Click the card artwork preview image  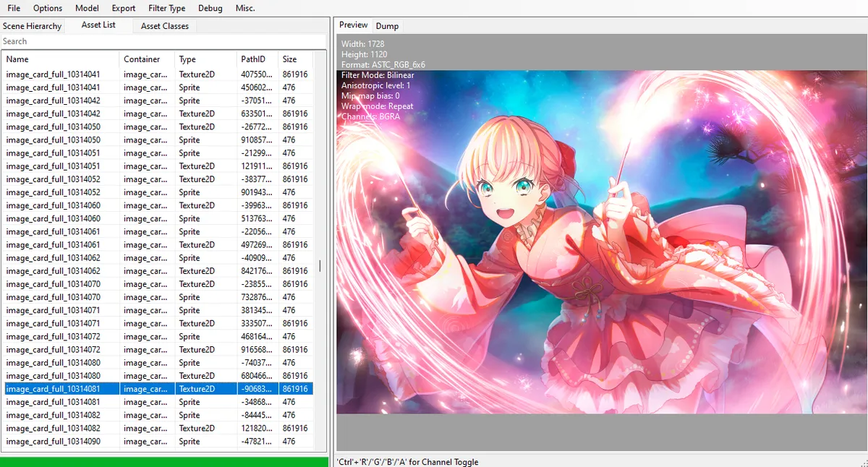[x=602, y=242]
